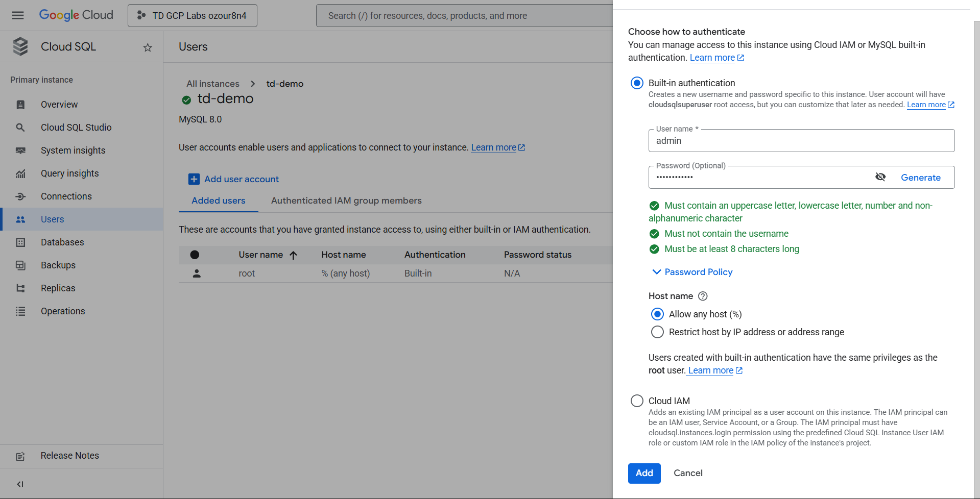This screenshot has width=980, height=499.
Task: Select Allow any host (%) option
Action: [657, 314]
